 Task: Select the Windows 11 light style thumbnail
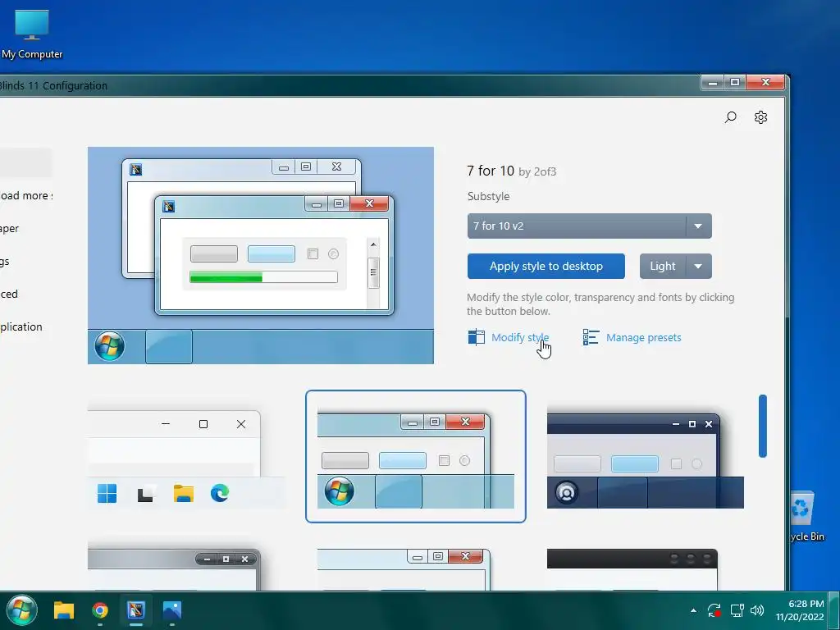[186, 456]
